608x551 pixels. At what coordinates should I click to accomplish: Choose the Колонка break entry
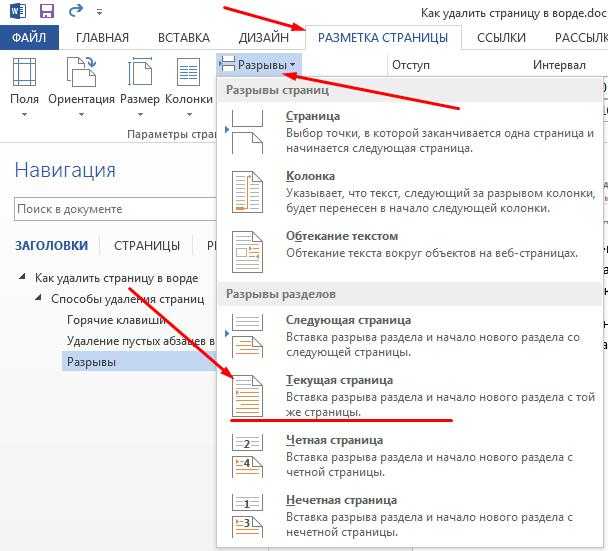[411, 192]
